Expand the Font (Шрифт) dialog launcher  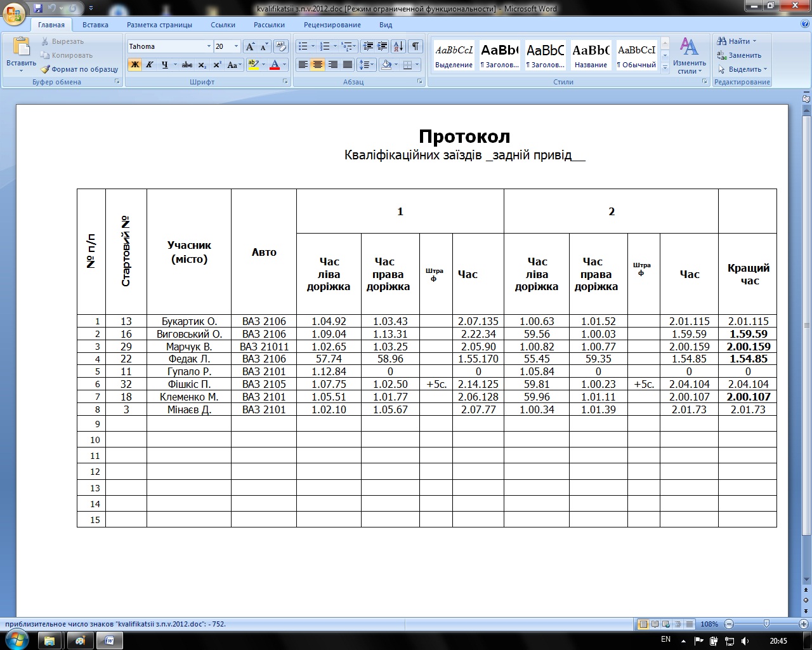point(285,82)
